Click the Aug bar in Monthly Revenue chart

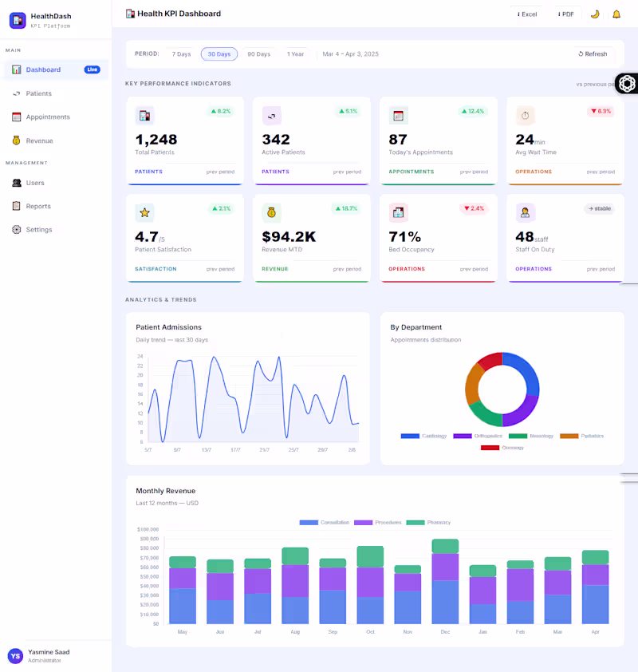(295, 586)
